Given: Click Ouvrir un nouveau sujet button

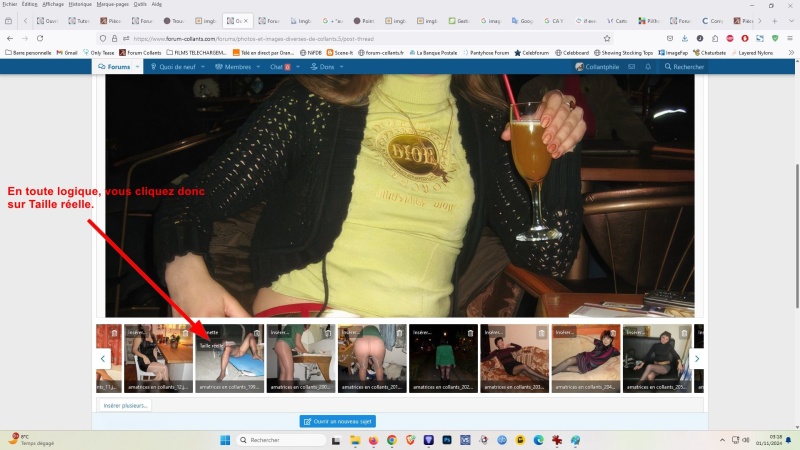Looking at the screenshot, I should 338,421.
